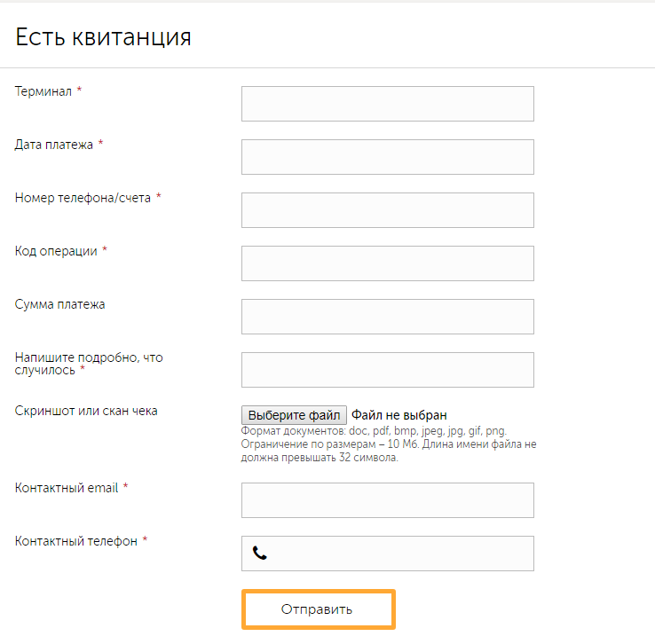Click the Код операции label text
This screenshot has width=655, height=644.
point(56,251)
